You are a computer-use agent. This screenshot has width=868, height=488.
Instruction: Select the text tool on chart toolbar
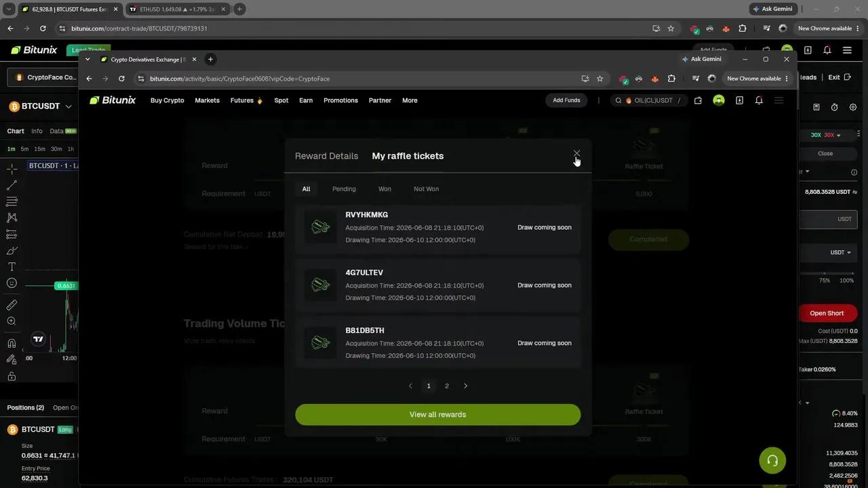[x=12, y=267]
